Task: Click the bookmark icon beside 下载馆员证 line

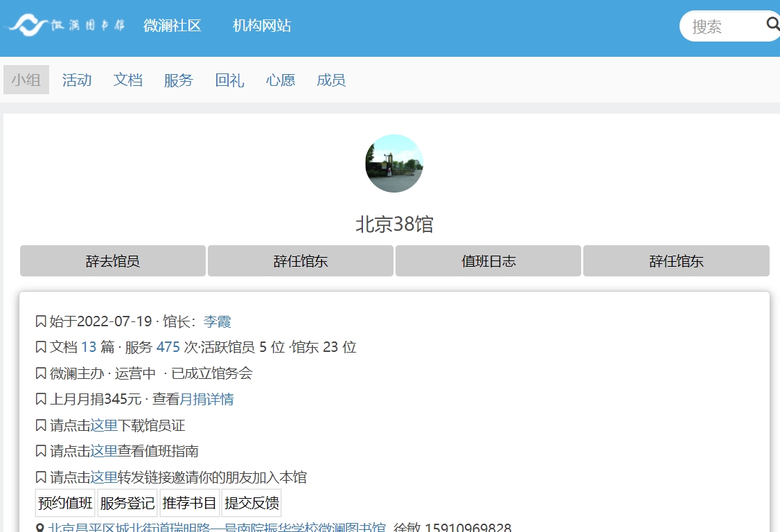Action: click(41, 425)
